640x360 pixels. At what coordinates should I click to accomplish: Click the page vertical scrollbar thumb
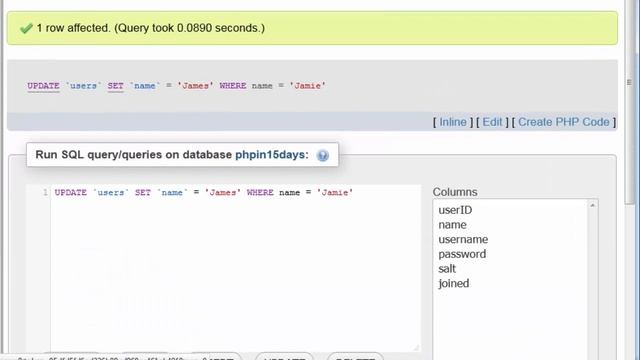(x=630, y=102)
